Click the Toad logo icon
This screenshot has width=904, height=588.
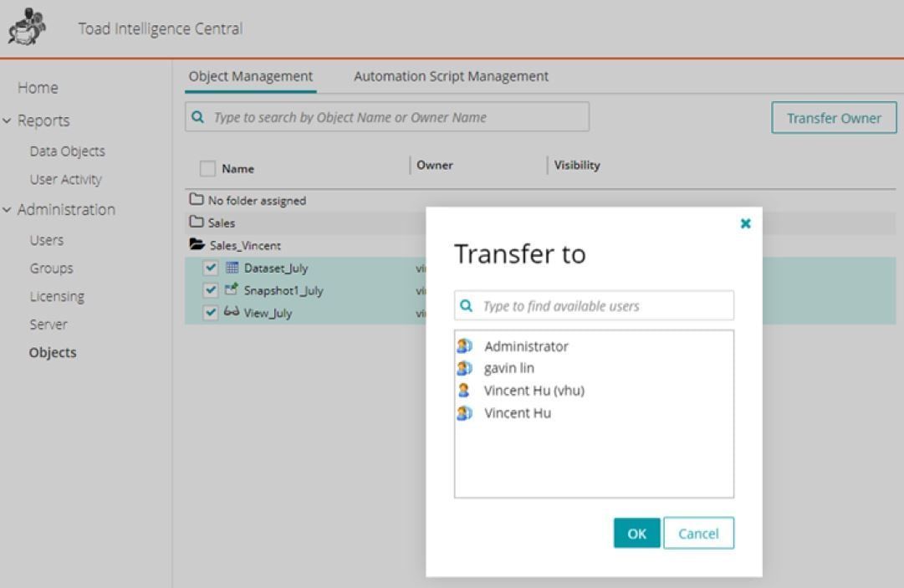(27, 27)
